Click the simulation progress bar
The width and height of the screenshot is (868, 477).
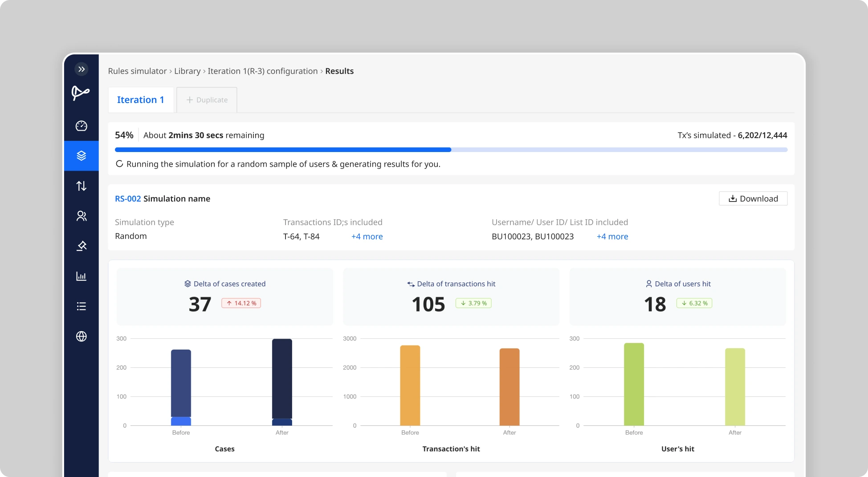click(451, 150)
